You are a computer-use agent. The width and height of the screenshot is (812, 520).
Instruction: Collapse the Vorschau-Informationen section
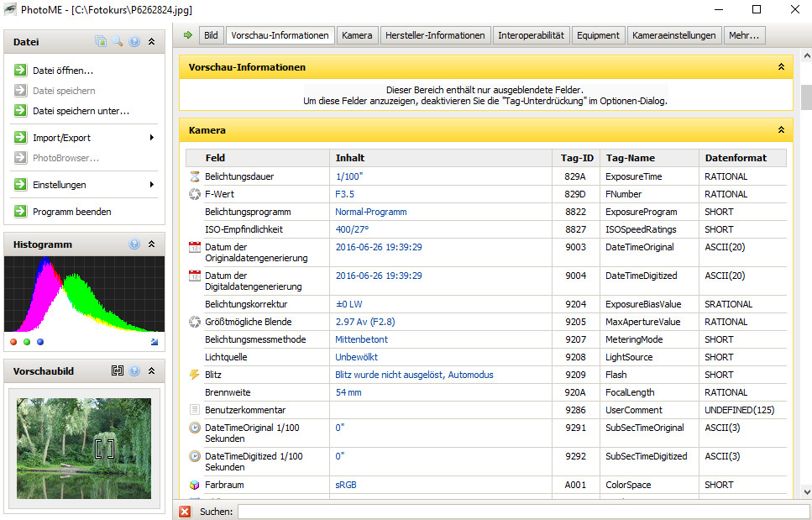pos(781,66)
